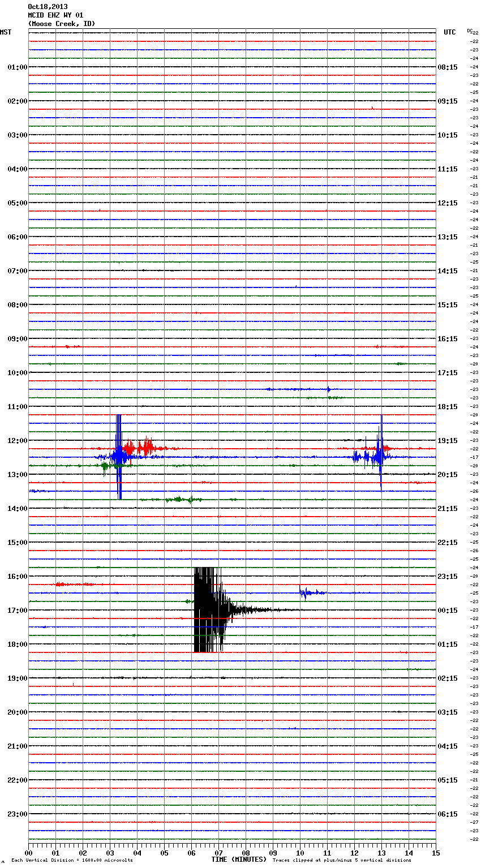Click the MST time zone header
Screen dimensions: 481x868
pyautogui.click(x=6, y=32)
